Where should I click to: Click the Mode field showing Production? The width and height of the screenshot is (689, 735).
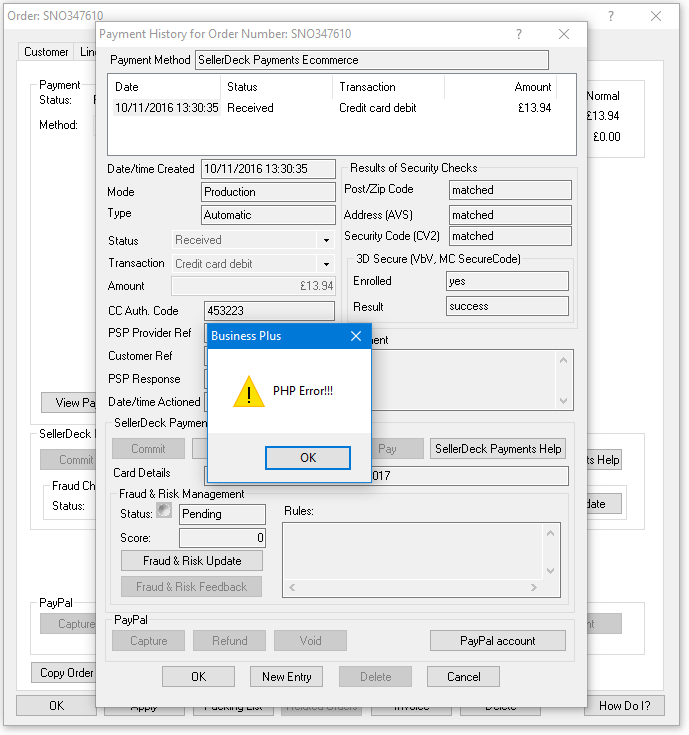pos(268,192)
